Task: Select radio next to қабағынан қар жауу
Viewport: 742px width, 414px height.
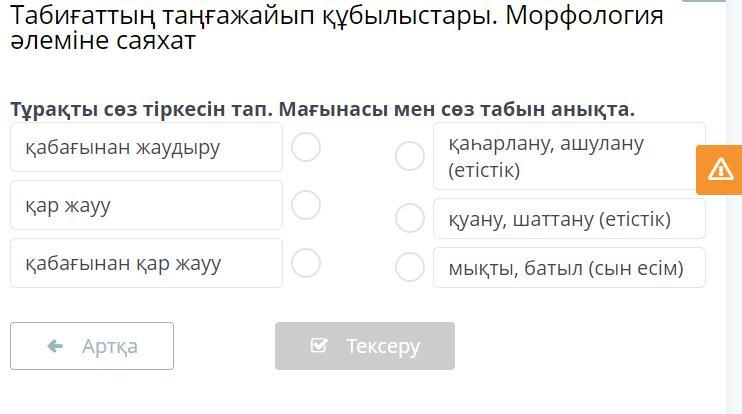Action: coord(306,264)
